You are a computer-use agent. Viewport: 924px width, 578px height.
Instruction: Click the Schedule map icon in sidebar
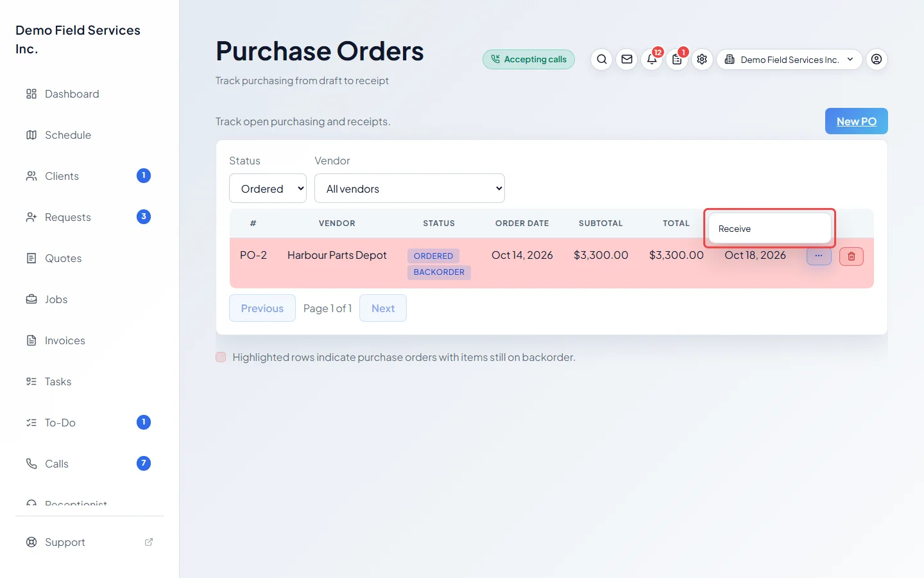tap(31, 135)
